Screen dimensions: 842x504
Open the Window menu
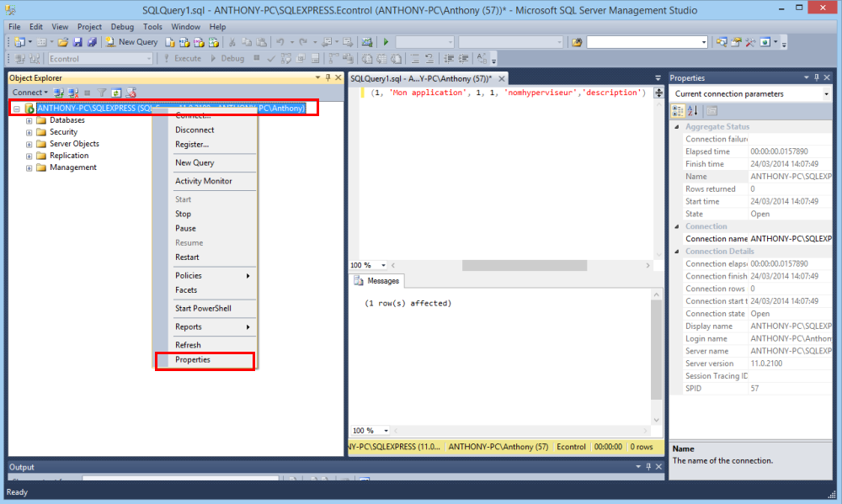(185, 27)
